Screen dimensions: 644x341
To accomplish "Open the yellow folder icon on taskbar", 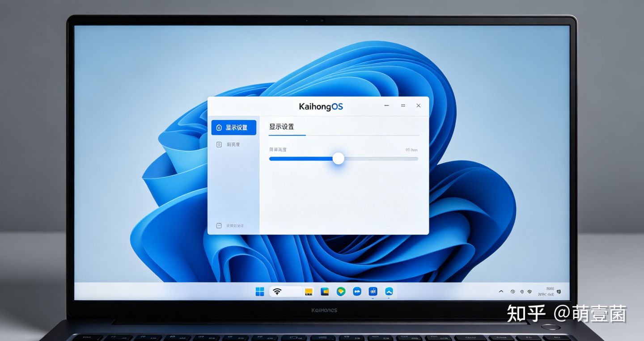I will tap(309, 292).
